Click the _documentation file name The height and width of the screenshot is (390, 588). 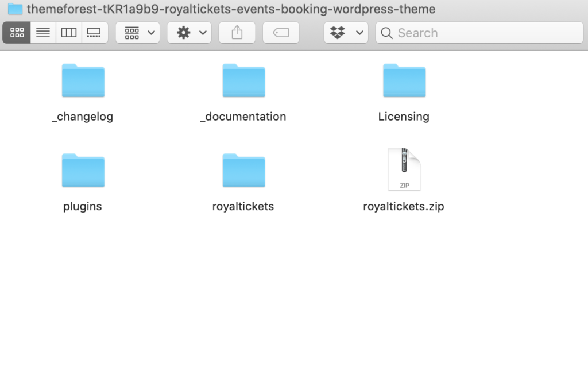243,117
